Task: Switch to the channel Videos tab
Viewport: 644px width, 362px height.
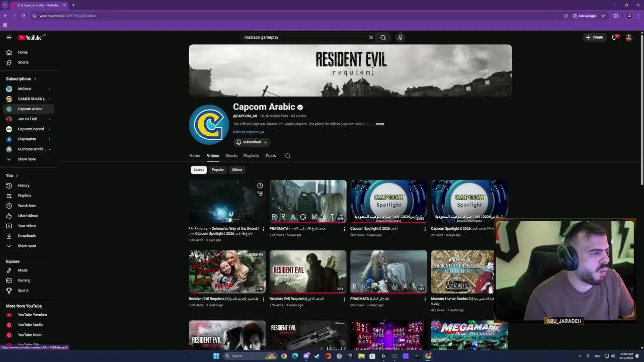Action: tap(213, 156)
